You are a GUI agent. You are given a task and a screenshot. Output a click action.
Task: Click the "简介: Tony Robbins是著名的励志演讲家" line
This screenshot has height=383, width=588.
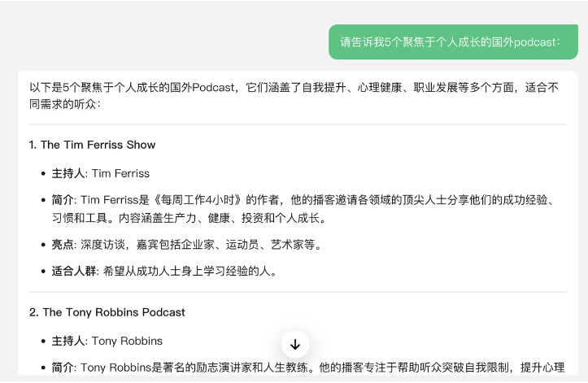click(x=308, y=368)
